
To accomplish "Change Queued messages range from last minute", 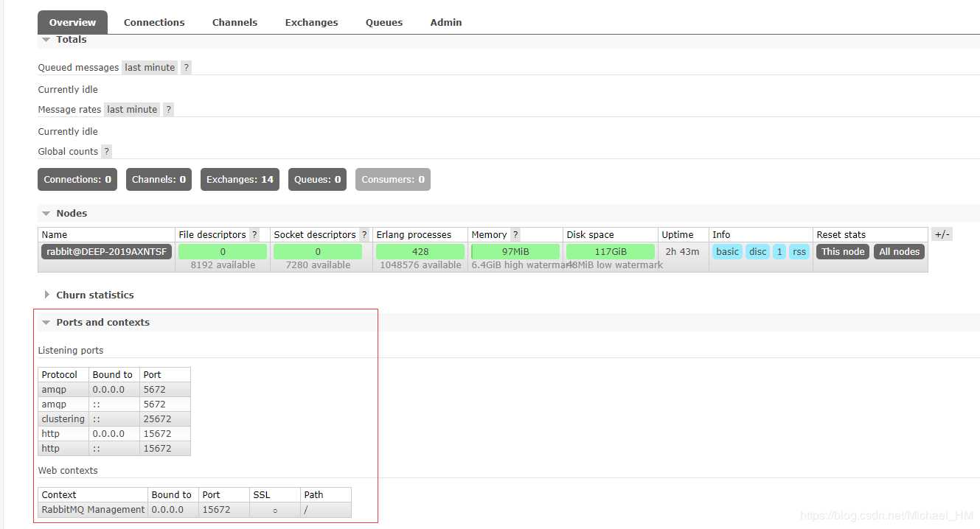I will pos(150,67).
